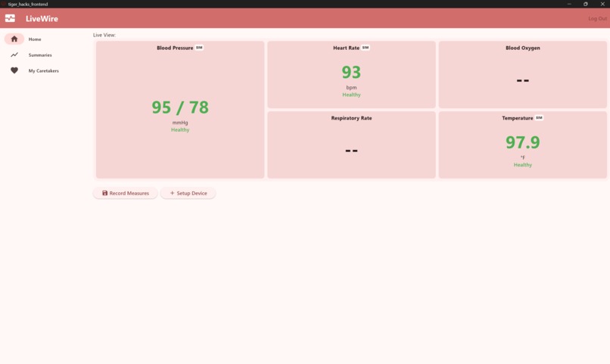The width and height of the screenshot is (610, 364).
Task: Click the °F unit label
Action: 522,157
